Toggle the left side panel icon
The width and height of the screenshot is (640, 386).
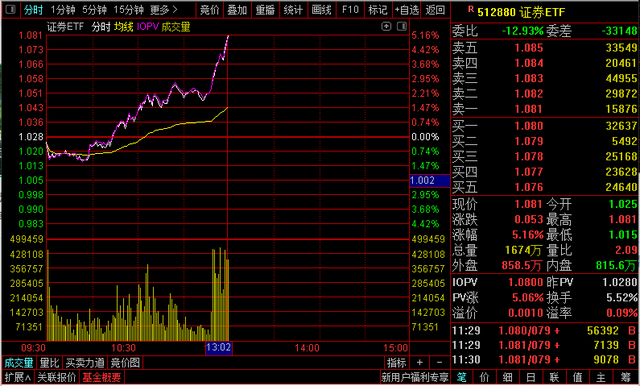11,9
